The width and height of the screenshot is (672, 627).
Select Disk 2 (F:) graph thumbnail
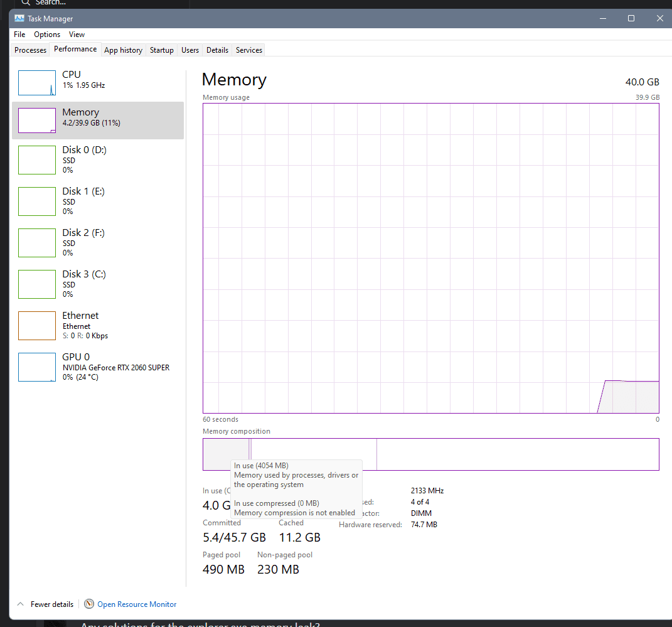[x=37, y=243]
